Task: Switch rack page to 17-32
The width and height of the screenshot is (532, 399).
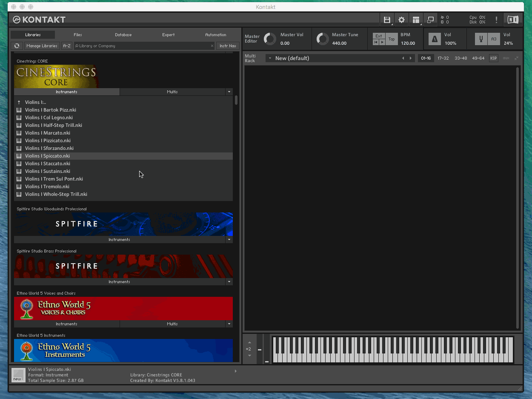Action: 443,58
